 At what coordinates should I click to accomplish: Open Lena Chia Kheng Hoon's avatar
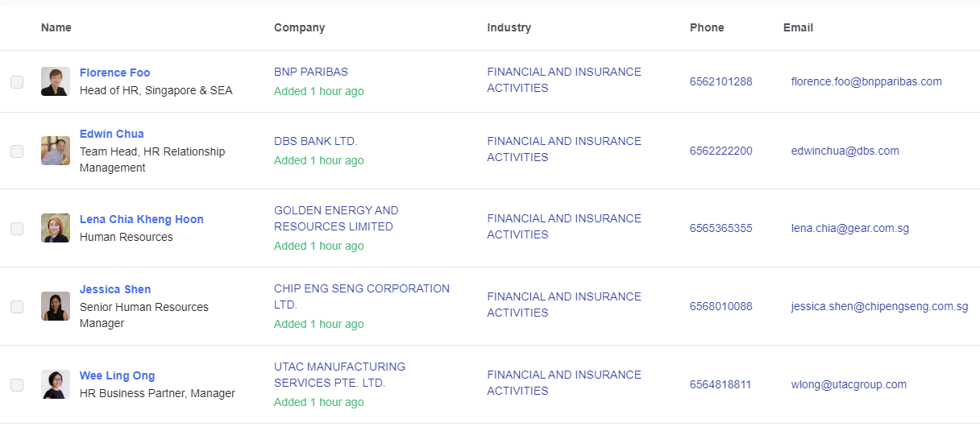pos(56,228)
